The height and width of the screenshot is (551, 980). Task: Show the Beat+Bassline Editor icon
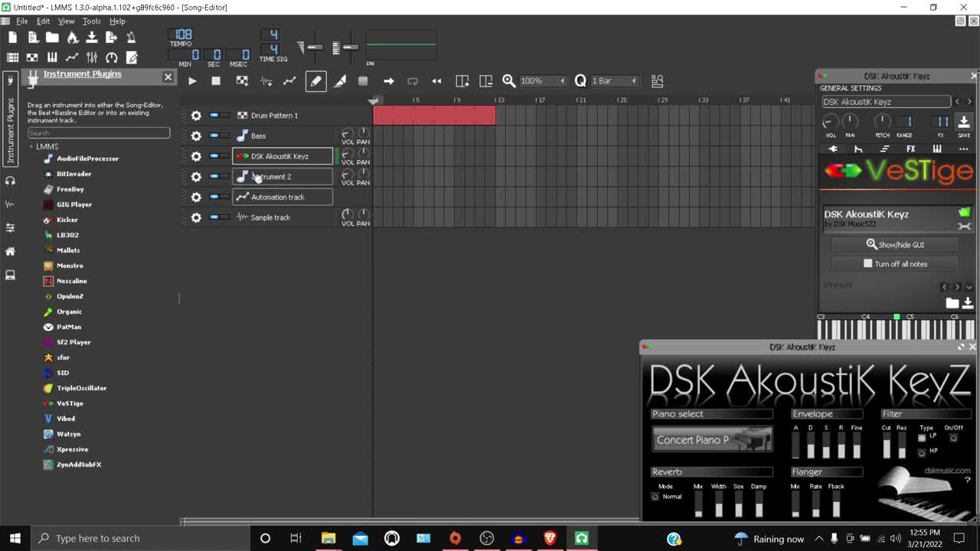pos(32,57)
